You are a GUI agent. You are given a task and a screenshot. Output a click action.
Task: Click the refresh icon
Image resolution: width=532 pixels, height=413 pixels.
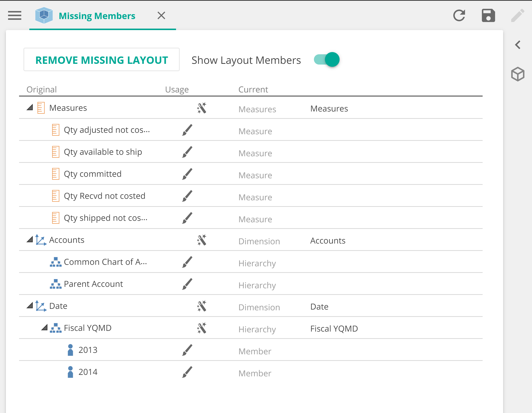tap(459, 16)
